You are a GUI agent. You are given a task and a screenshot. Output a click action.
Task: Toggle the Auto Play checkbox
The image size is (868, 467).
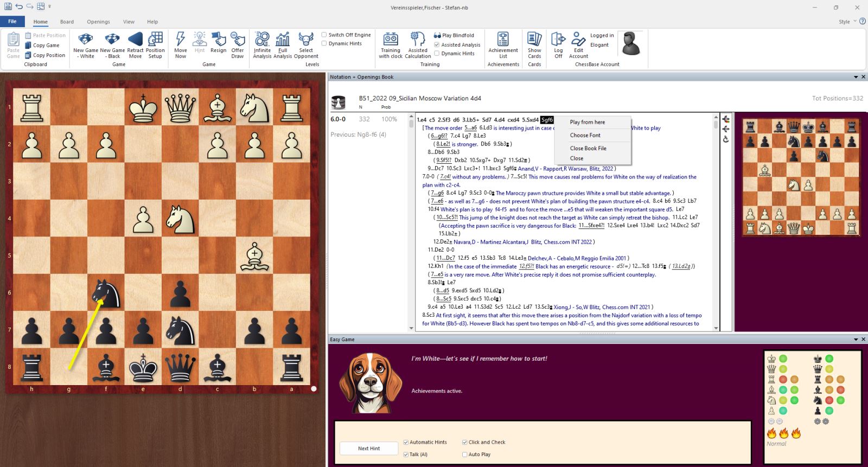465,455
